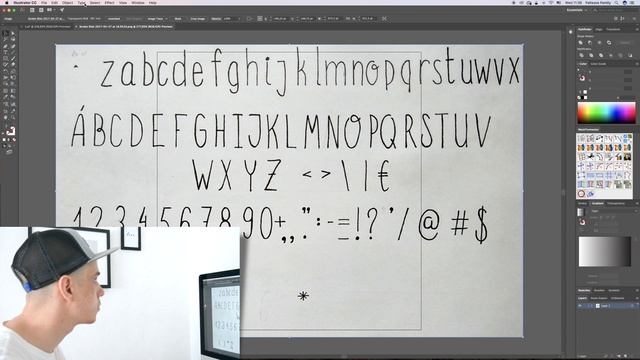The image size is (640, 360).
Task: Select the Selection tool in the toolbar
Action: pyautogui.click(x=5, y=33)
